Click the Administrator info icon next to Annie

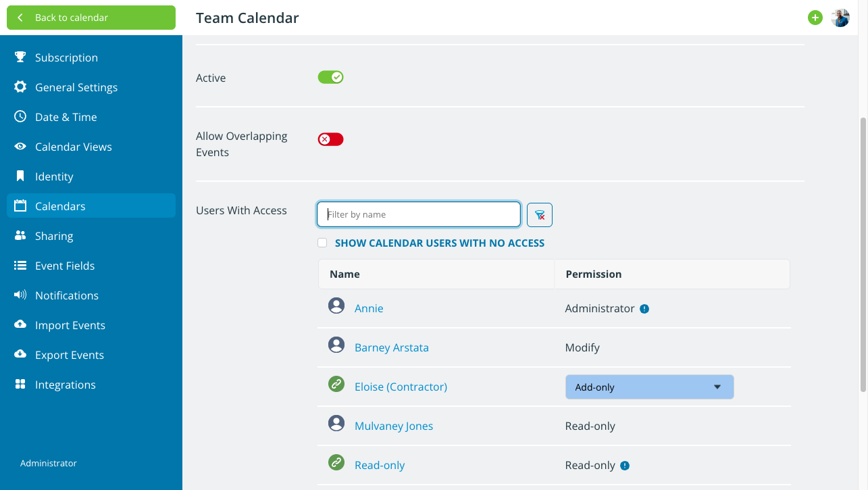click(x=644, y=309)
